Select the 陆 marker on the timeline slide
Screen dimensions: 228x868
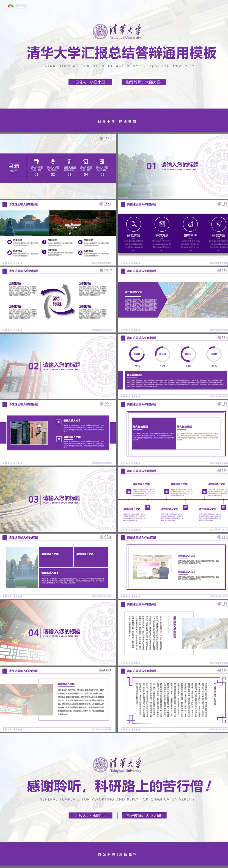[223, 507]
